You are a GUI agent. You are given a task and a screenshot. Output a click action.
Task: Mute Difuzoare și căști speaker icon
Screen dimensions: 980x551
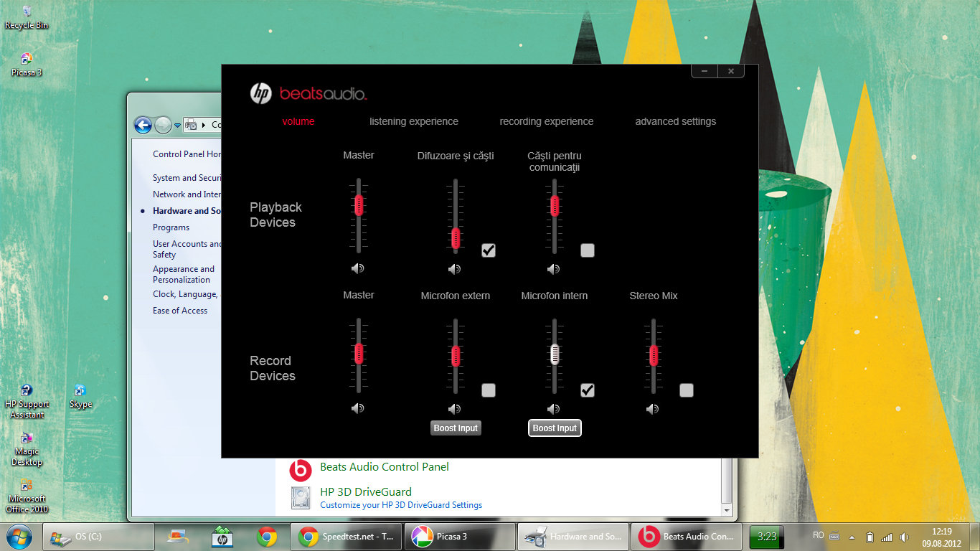point(455,269)
